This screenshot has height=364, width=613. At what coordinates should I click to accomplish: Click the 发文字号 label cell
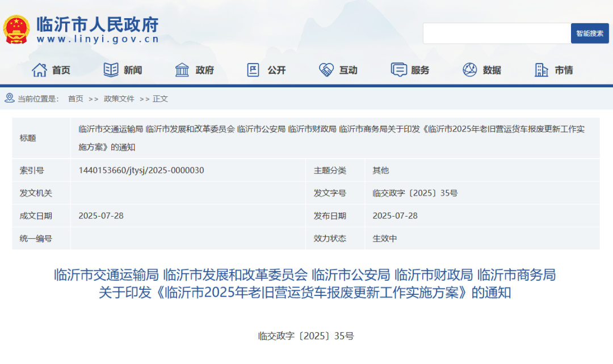pos(335,193)
